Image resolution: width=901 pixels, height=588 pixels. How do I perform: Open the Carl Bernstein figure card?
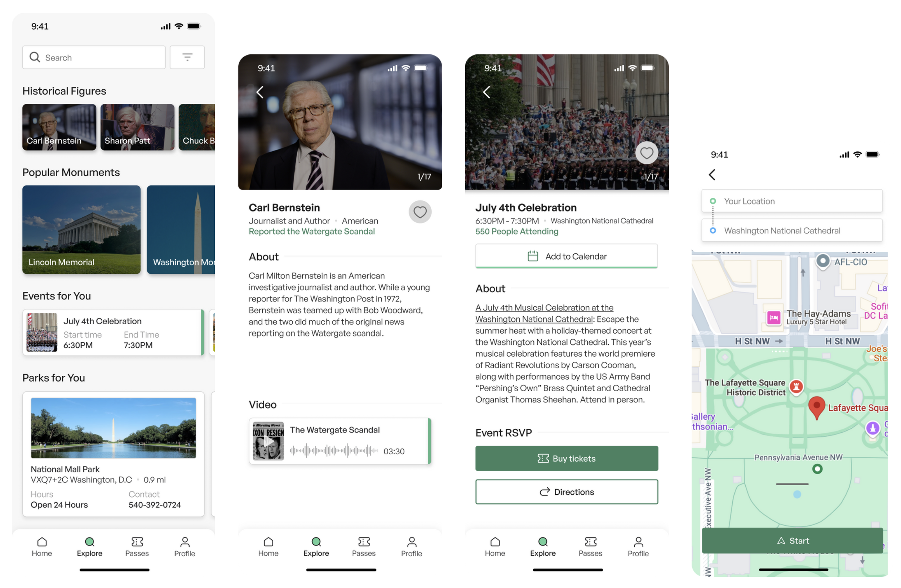[x=59, y=127]
